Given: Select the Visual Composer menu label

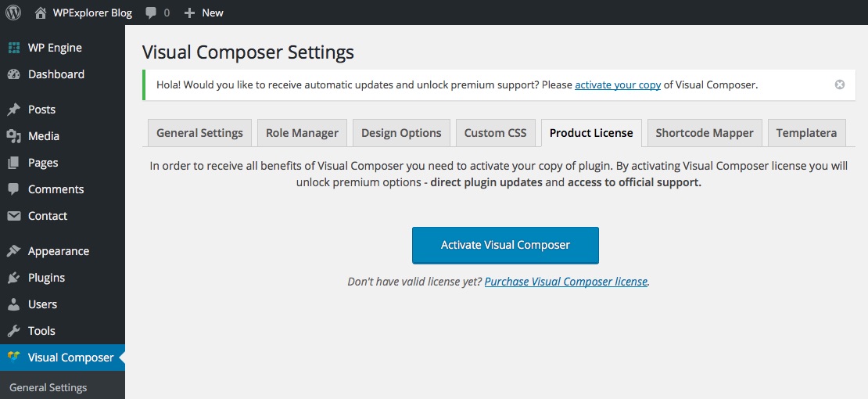Looking at the screenshot, I should coord(71,358).
